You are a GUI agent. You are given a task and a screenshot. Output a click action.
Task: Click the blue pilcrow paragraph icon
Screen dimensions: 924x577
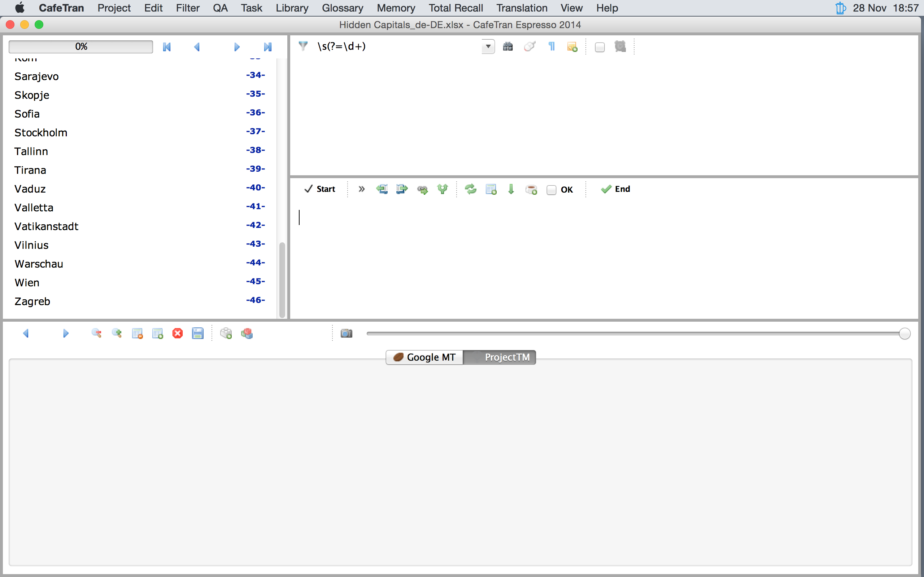click(552, 47)
